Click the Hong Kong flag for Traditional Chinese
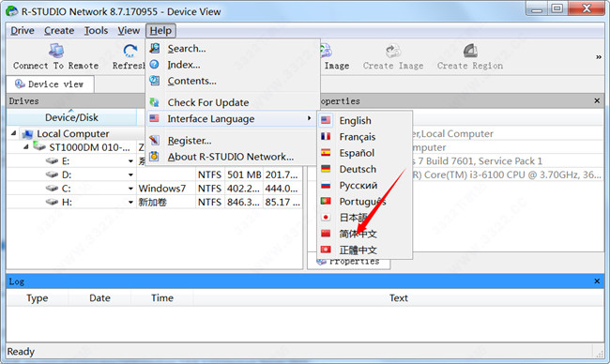 pyautogui.click(x=326, y=250)
